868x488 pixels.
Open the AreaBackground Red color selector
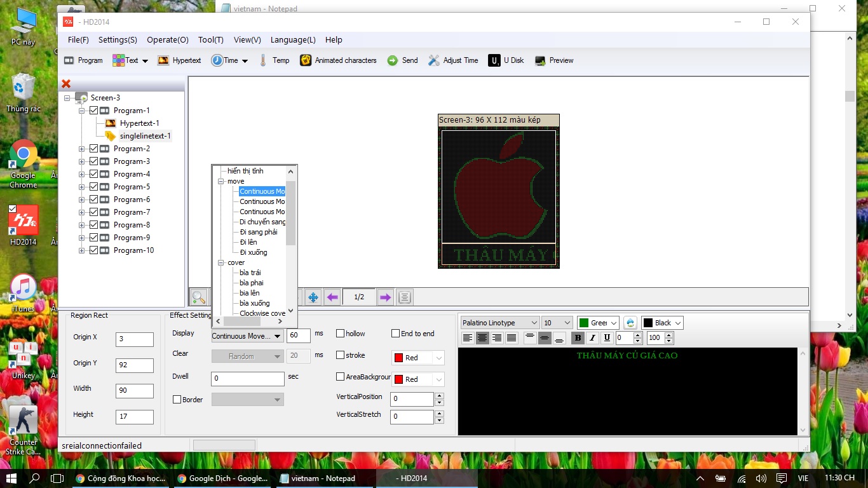[x=418, y=379]
